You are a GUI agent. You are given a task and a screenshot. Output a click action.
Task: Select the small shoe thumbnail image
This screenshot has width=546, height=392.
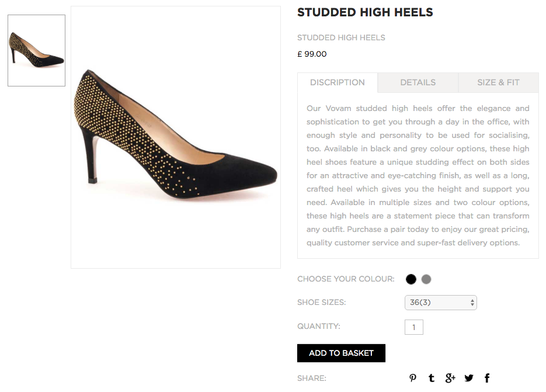pyautogui.click(x=37, y=50)
